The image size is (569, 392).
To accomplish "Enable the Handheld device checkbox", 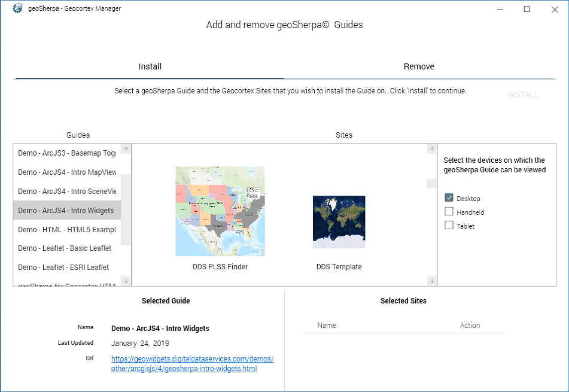I will pos(449,211).
